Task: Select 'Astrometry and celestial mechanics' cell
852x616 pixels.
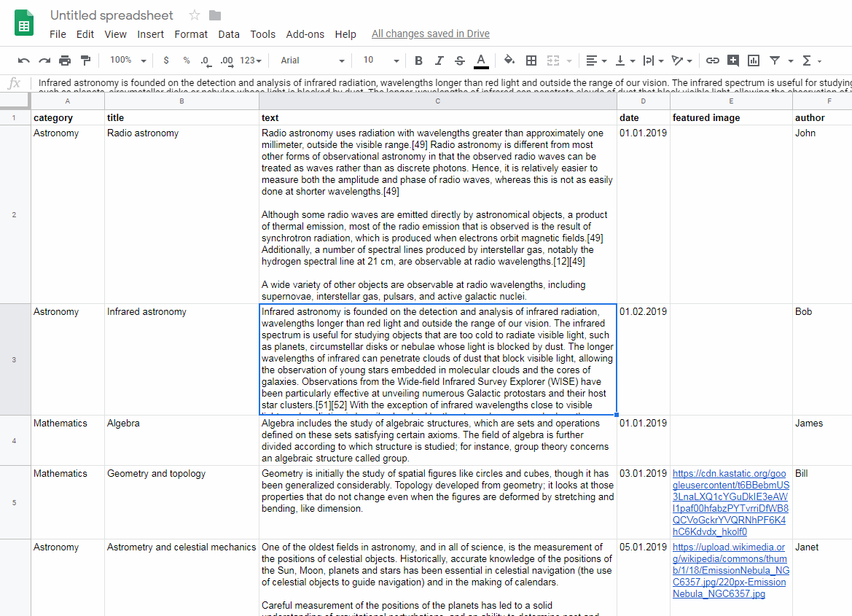Action: [181, 577]
